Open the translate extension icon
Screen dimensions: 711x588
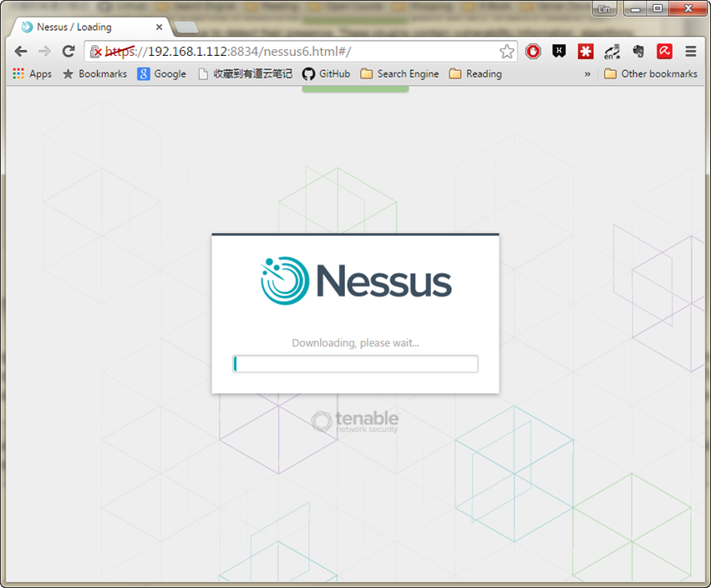coord(612,52)
